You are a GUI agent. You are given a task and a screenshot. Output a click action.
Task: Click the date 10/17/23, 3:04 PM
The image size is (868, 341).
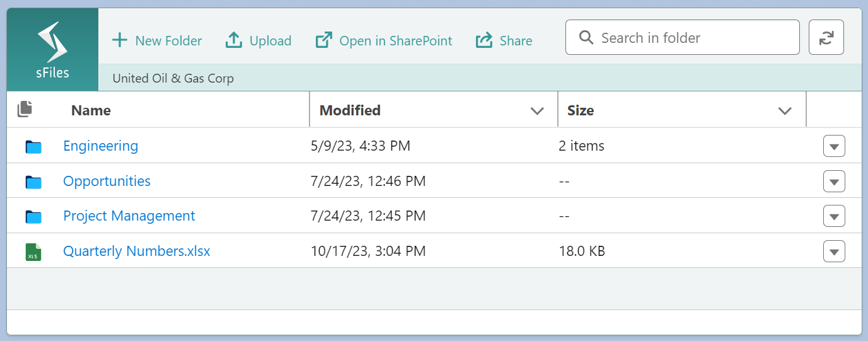coord(368,251)
